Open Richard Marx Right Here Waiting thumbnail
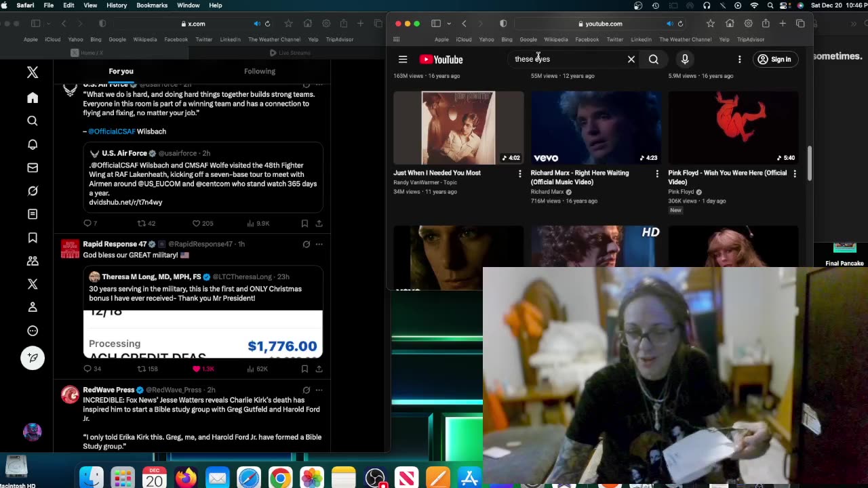 tap(595, 127)
